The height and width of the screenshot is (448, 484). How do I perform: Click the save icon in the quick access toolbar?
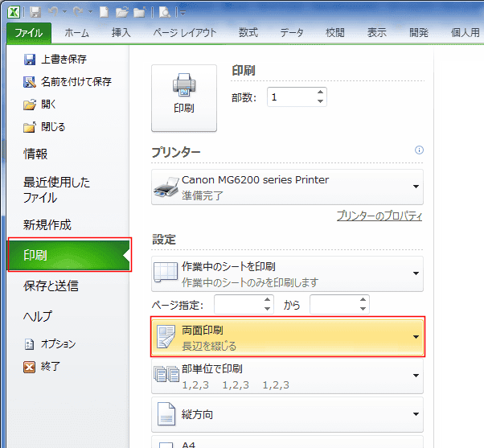(35, 12)
